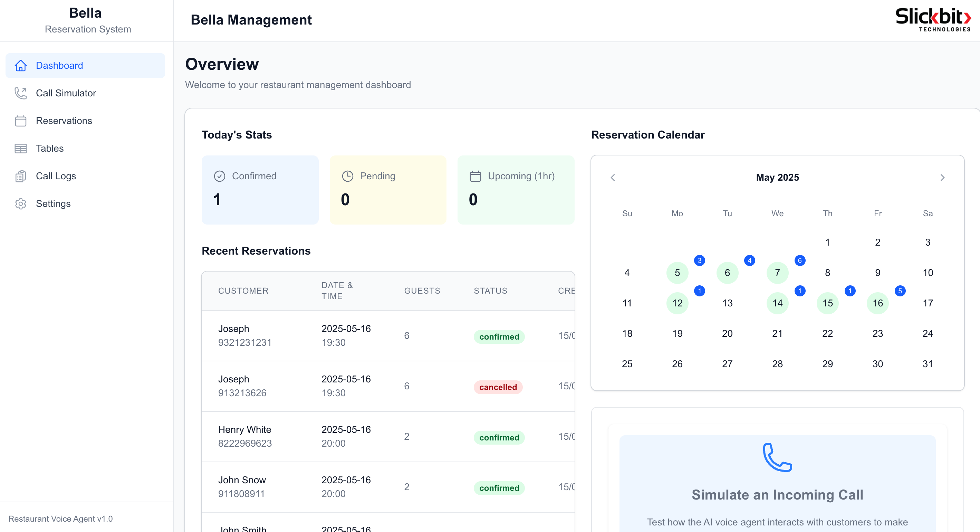Open the Reservations menu item
The height and width of the screenshot is (532, 980).
coord(64,121)
